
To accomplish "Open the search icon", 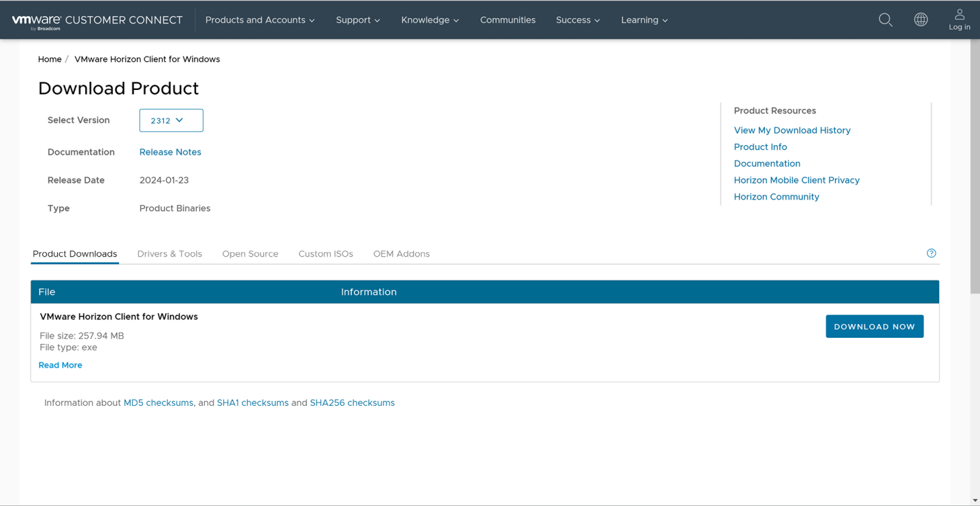I will click(x=885, y=20).
